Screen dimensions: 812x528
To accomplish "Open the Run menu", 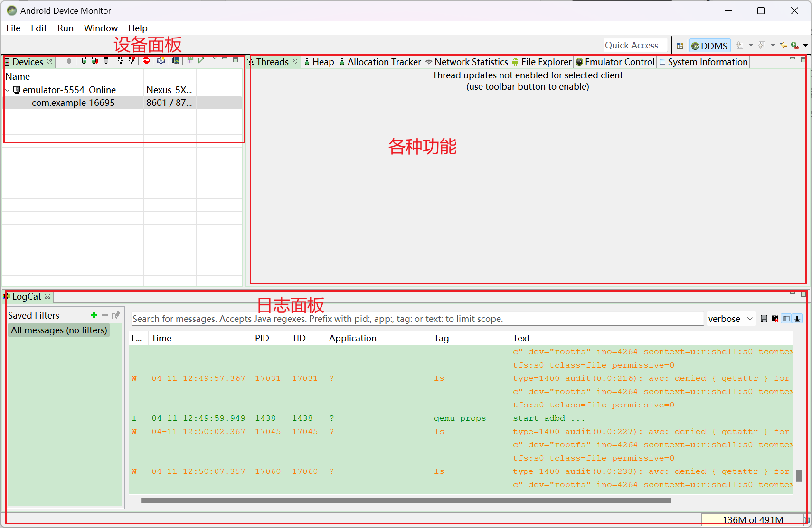I will 66,28.
